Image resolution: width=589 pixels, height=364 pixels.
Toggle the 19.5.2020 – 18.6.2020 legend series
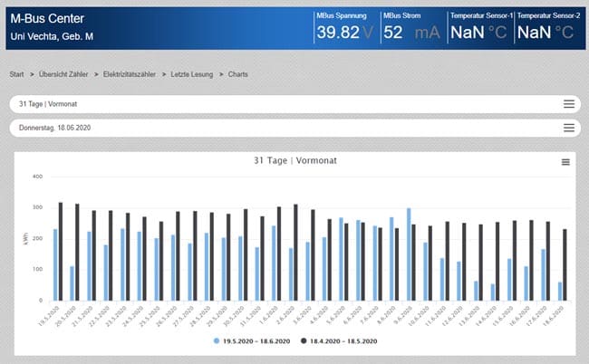[252, 340]
